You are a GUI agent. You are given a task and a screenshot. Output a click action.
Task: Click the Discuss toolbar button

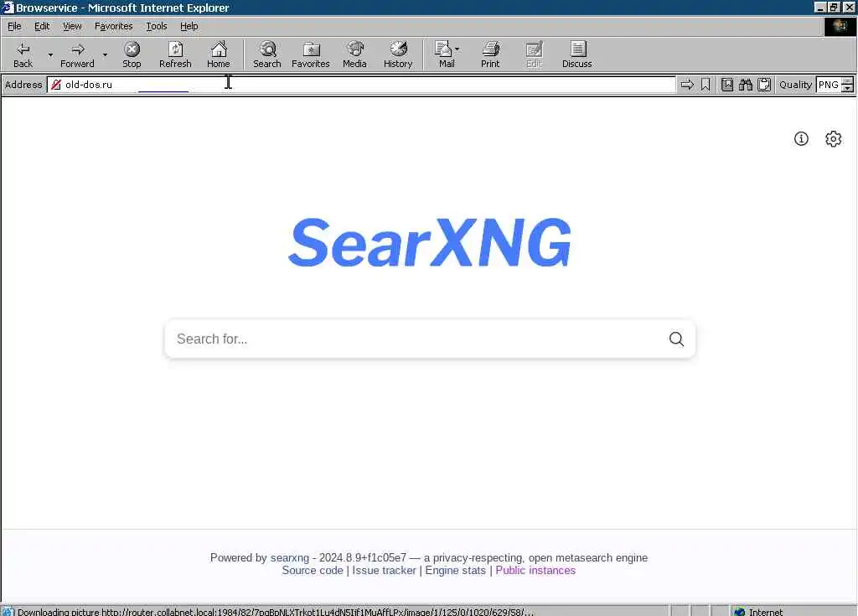(x=576, y=54)
